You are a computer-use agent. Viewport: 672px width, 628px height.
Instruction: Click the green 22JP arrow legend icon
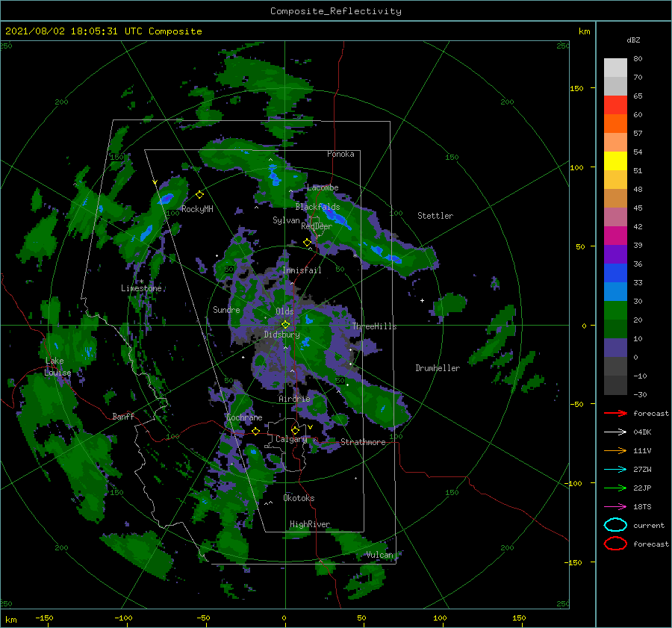click(615, 488)
